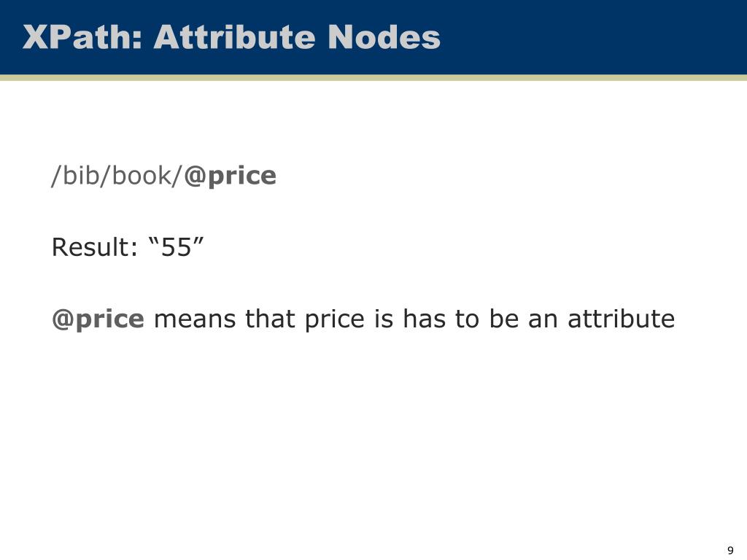The width and height of the screenshot is (747, 560).
Task: Select the word Attribute in the title
Action: pyautogui.click(x=234, y=37)
